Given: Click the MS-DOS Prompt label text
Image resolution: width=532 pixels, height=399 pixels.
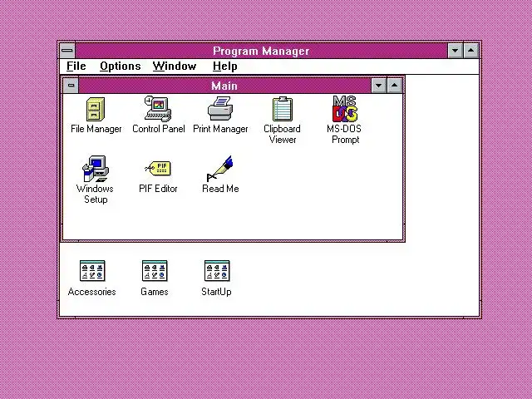Looking at the screenshot, I should click(345, 134).
